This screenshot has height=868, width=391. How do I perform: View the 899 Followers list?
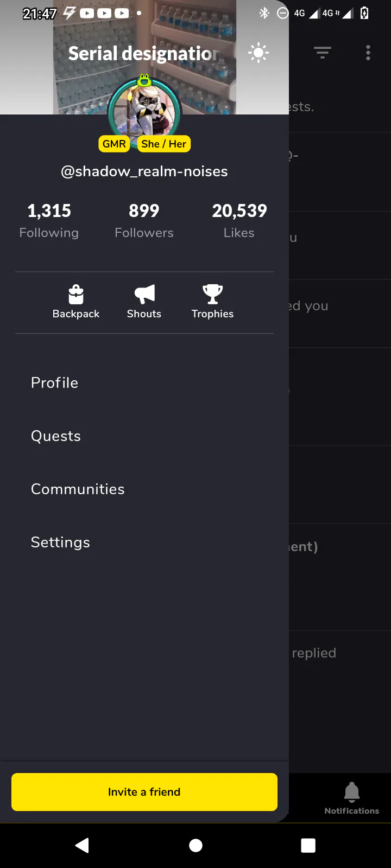coord(144,220)
